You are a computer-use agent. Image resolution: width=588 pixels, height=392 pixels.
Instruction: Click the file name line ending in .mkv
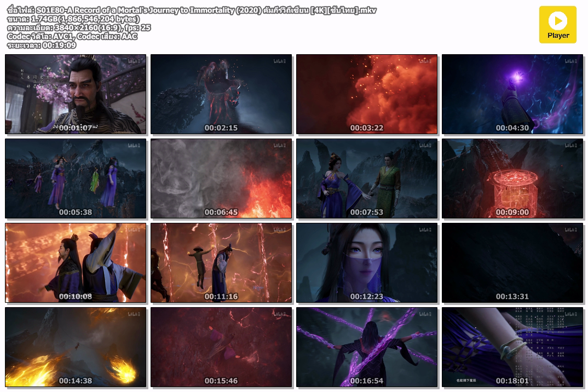click(192, 10)
